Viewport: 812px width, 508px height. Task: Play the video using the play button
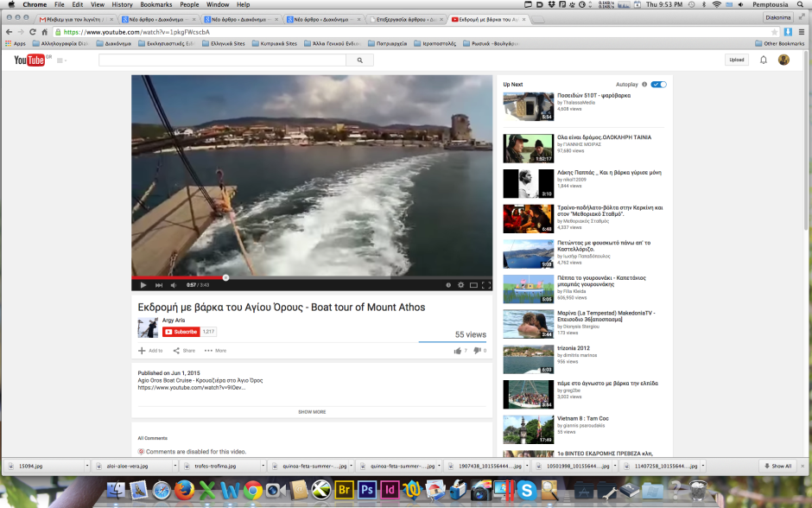click(x=143, y=285)
